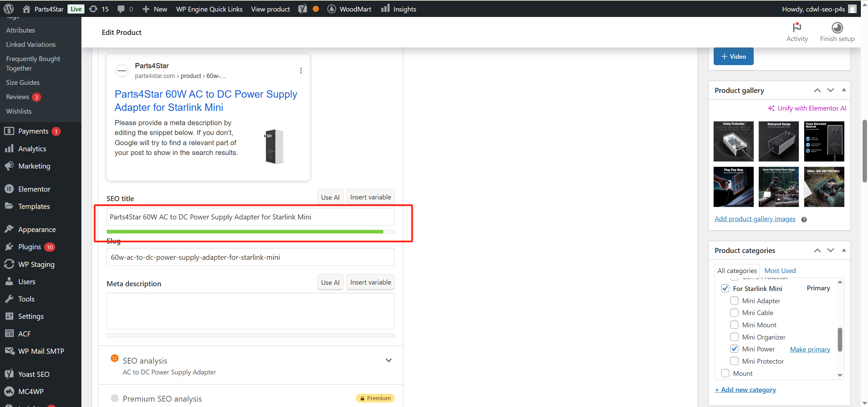Collapse the Product categories panel

pos(844,250)
